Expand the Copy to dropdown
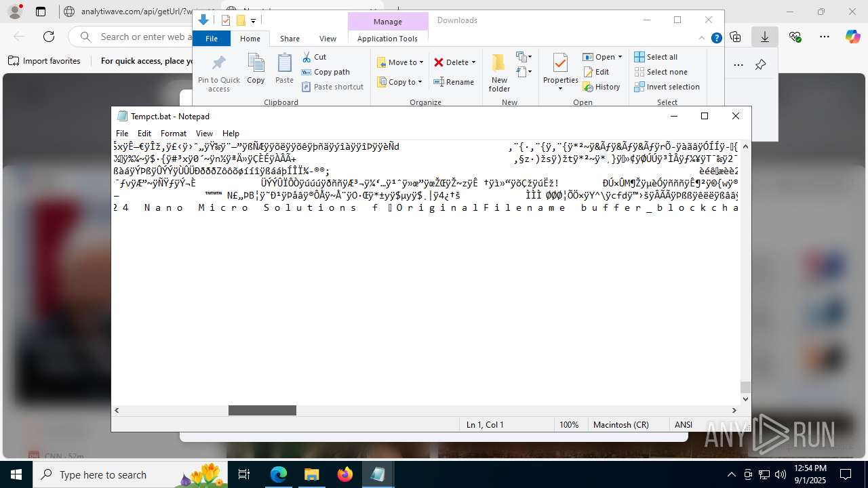868x488 pixels. point(420,82)
